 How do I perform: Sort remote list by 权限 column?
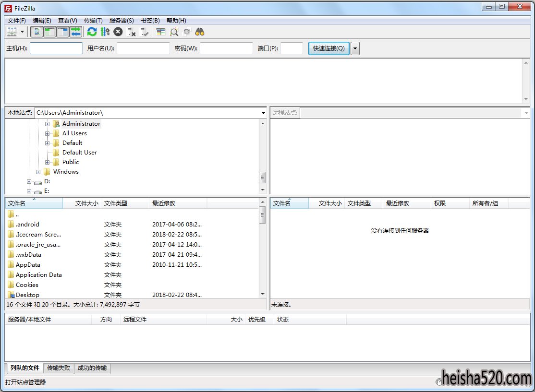click(x=450, y=203)
